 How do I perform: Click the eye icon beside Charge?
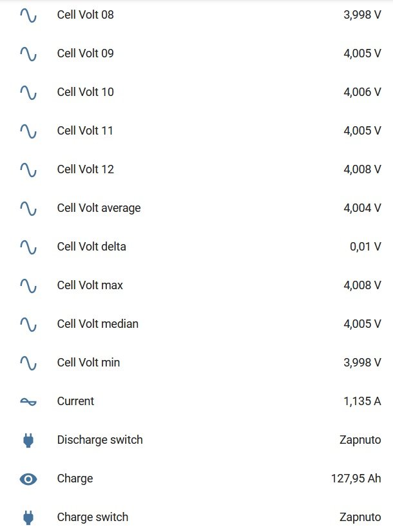tap(28, 479)
